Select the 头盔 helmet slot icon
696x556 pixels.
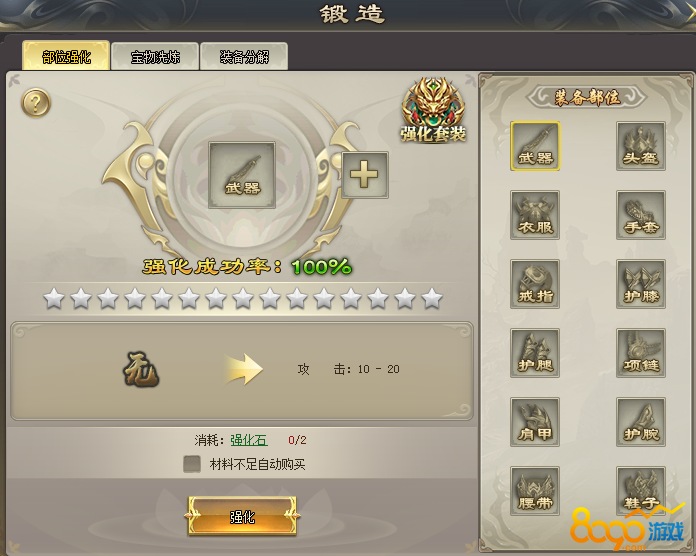pyautogui.click(x=641, y=146)
